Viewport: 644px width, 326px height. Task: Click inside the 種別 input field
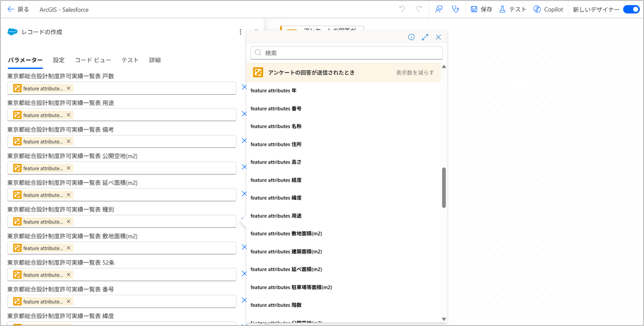pyautogui.click(x=122, y=221)
